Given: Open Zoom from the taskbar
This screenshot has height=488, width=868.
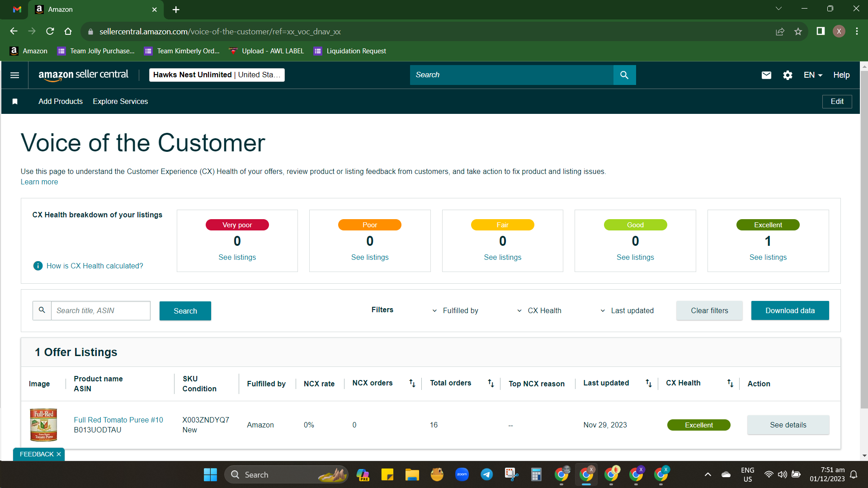Looking at the screenshot, I should [x=462, y=474].
